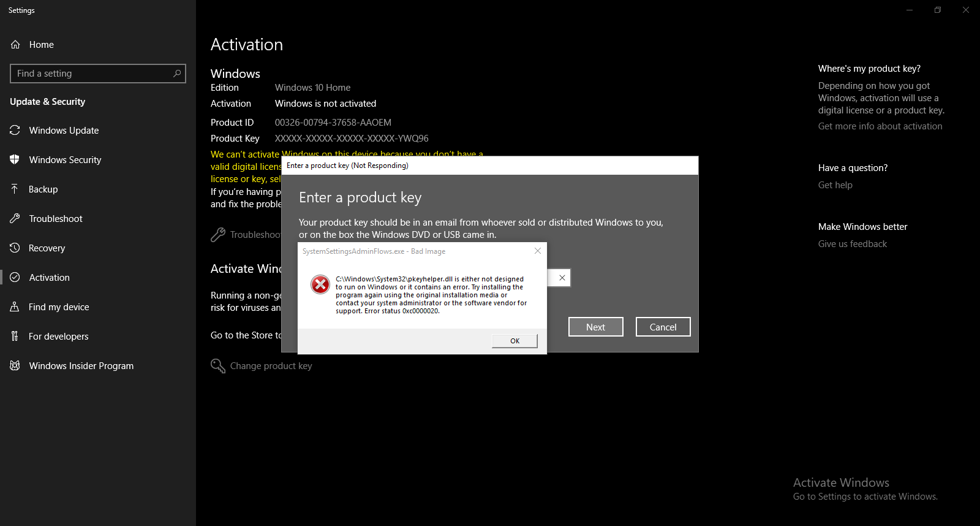Click Next in Enter a product key
Screen dimensions: 980x526
tap(596, 327)
